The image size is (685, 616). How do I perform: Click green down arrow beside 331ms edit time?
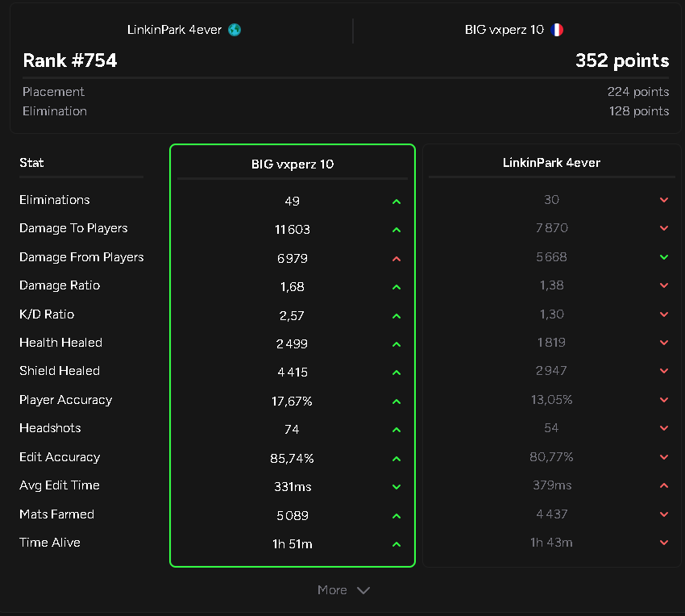(396, 487)
